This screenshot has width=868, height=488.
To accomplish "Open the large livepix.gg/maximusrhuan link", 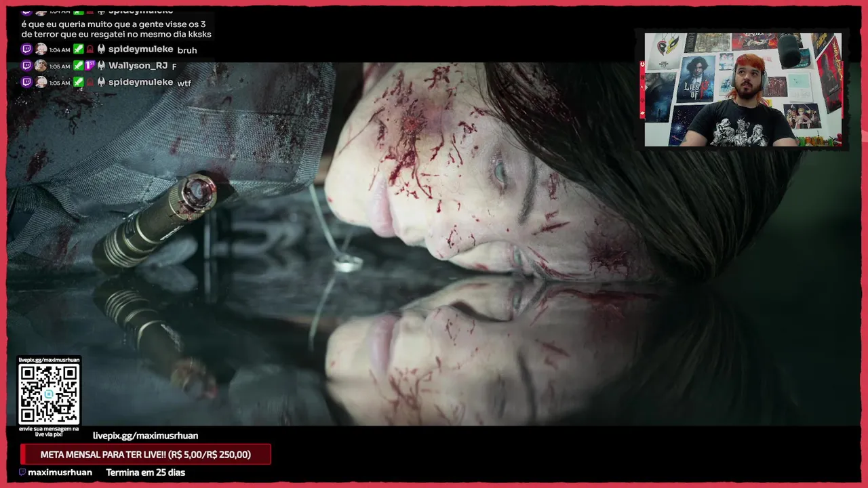I will click(146, 436).
